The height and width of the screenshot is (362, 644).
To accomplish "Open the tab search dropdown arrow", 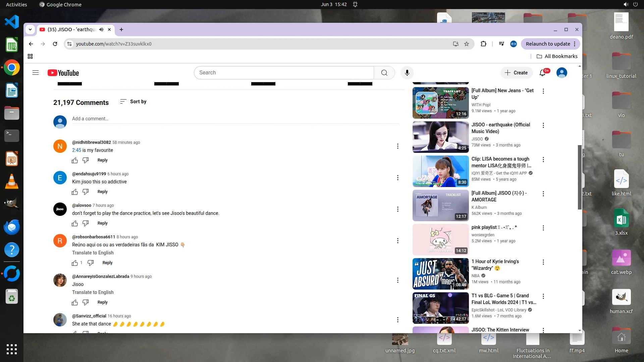I will click(30, 29).
